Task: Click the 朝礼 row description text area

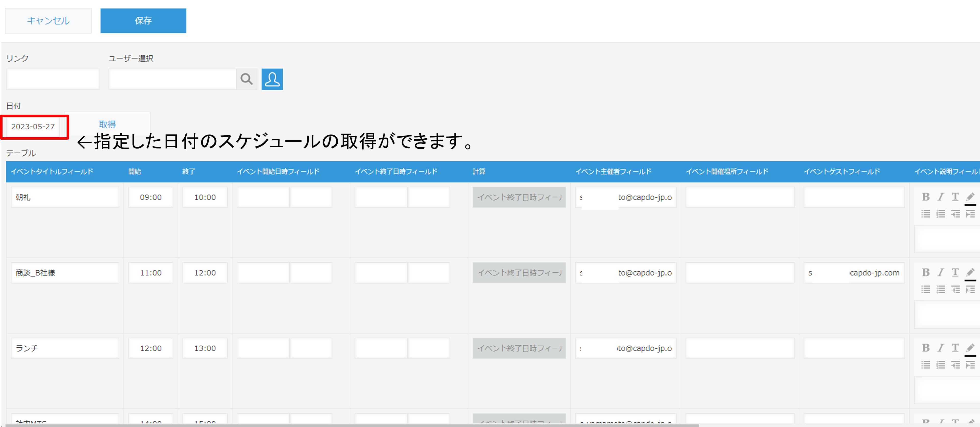Action: (x=947, y=239)
